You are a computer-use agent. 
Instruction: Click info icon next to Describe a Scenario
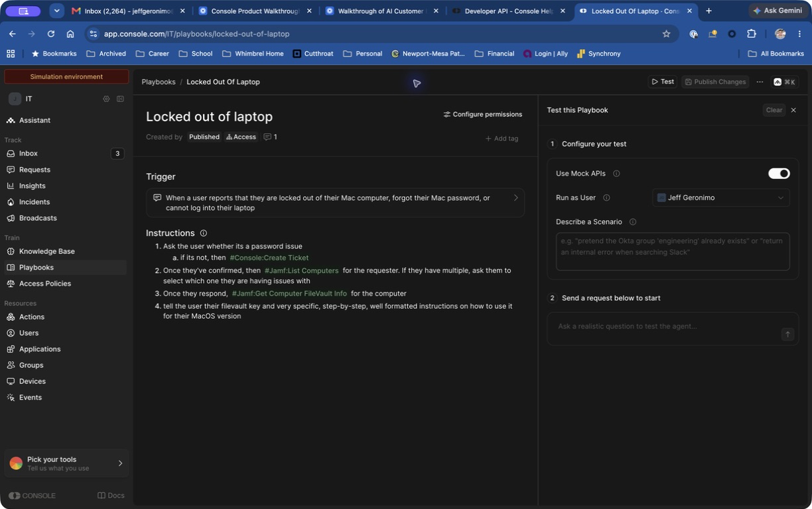[632, 222]
